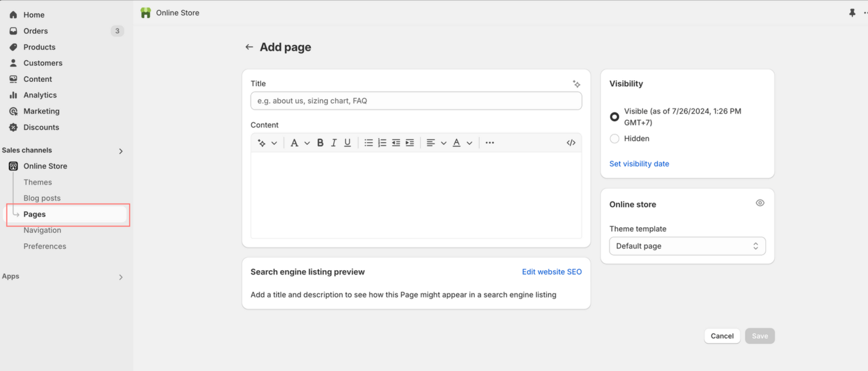Viewport: 868px width, 371px height.
Task: Click the Home icon in sidebar
Action: (13, 14)
